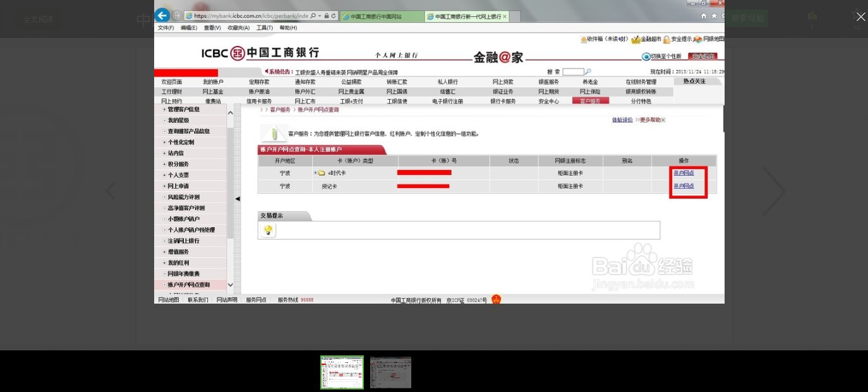Click in the 搜索 search input field
The image size is (868, 392).
click(x=573, y=72)
